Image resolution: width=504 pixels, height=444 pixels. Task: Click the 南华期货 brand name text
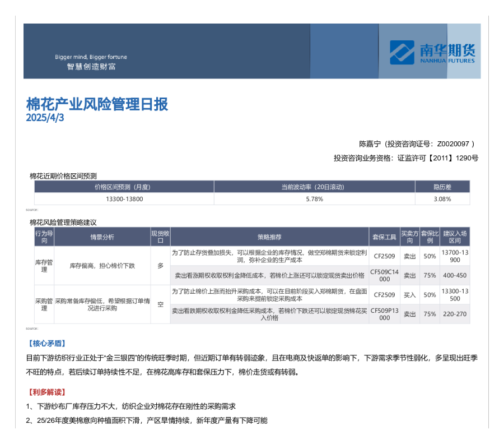pos(446,49)
